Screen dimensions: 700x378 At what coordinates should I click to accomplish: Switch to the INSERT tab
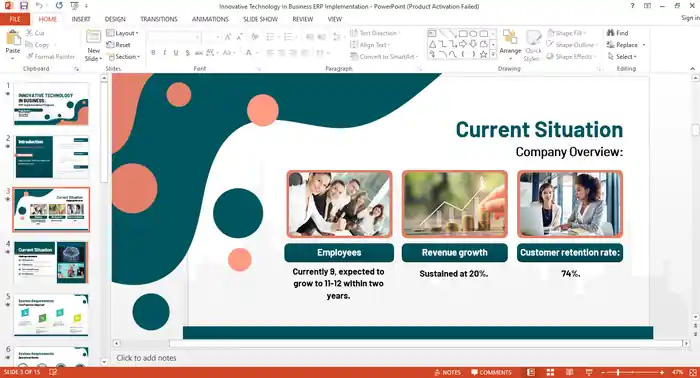pyautogui.click(x=81, y=19)
